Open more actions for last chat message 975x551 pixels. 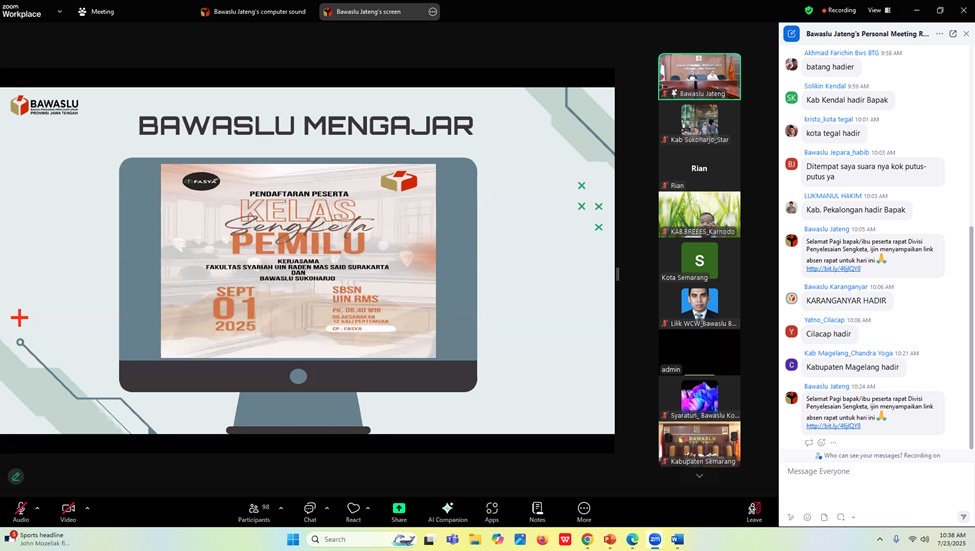click(833, 443)
